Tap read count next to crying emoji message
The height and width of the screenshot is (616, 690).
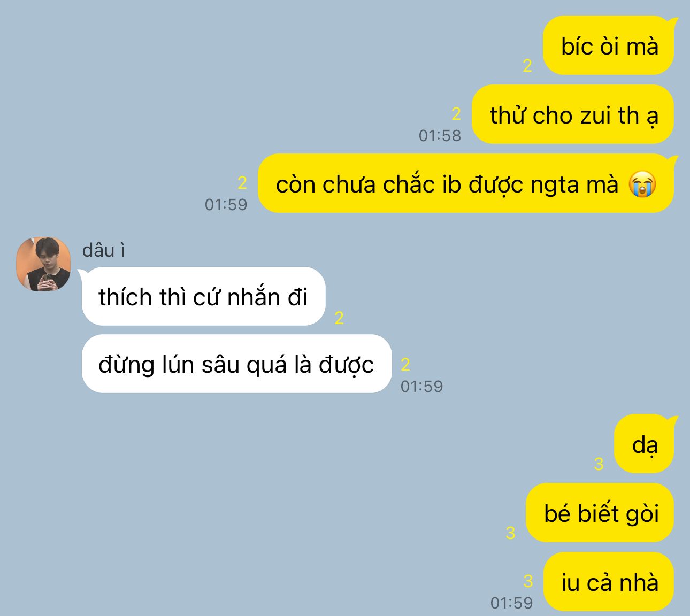[x=242, y=183]
